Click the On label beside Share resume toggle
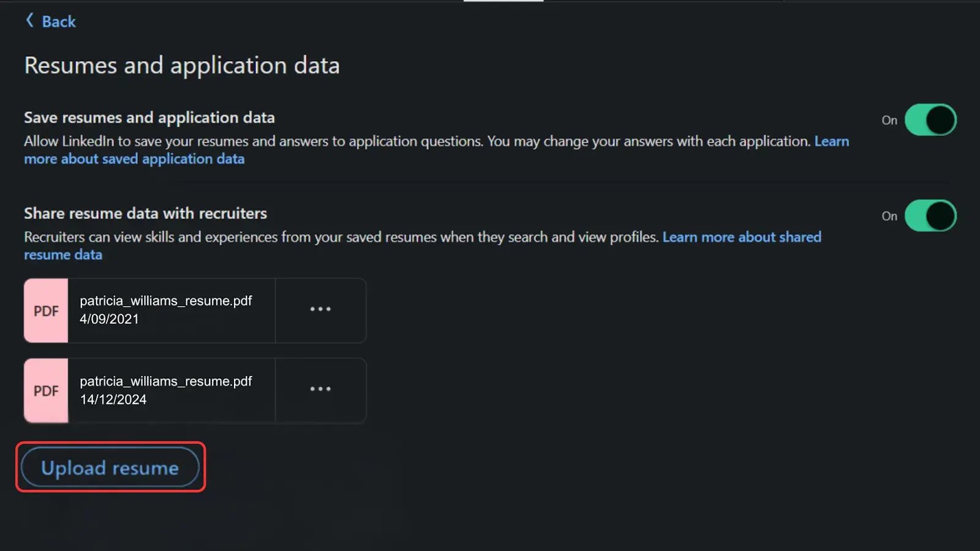Viewport: 980px width, 551px height. pos(889,217)
